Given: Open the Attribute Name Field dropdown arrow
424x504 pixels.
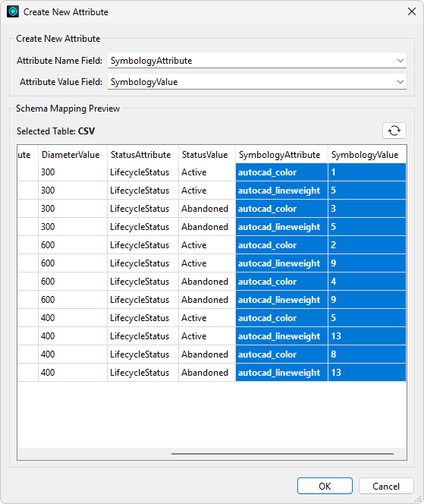Looking at the screenshot, I should tap(400, 61).
